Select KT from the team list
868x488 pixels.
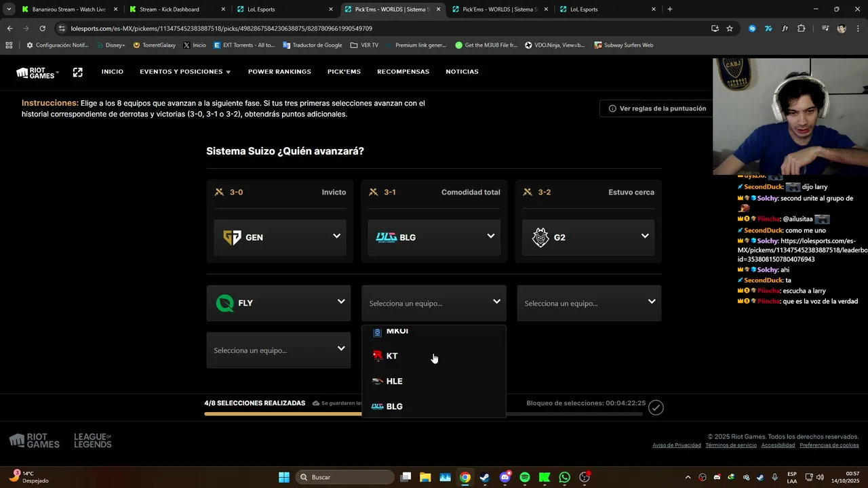pos(434,356)
